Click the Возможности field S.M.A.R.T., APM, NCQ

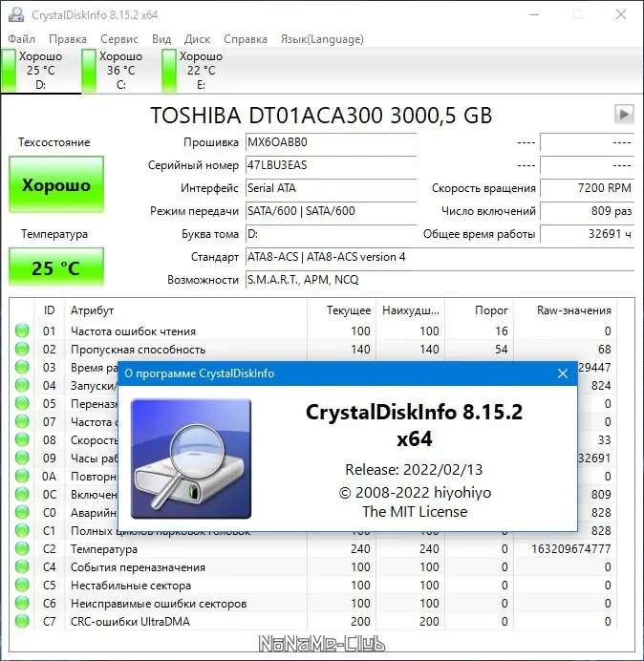click(x=440, y=280)
